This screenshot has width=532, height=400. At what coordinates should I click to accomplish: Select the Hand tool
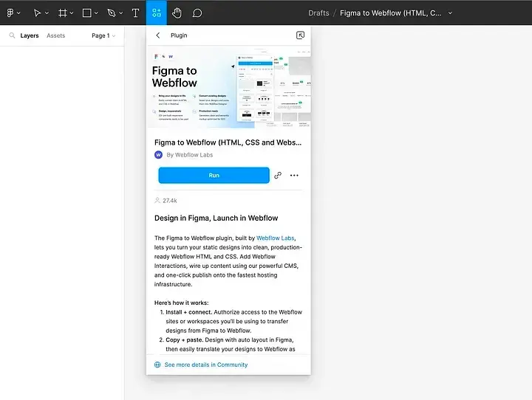coord(177,13)
